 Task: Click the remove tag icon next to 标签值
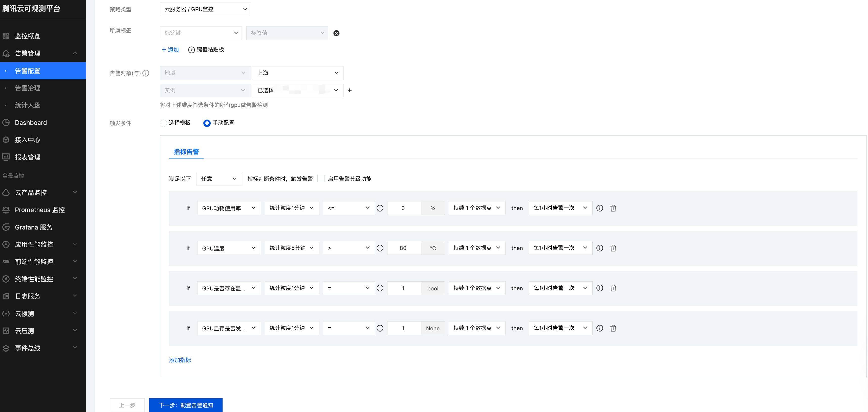click(x=336, y=33)
